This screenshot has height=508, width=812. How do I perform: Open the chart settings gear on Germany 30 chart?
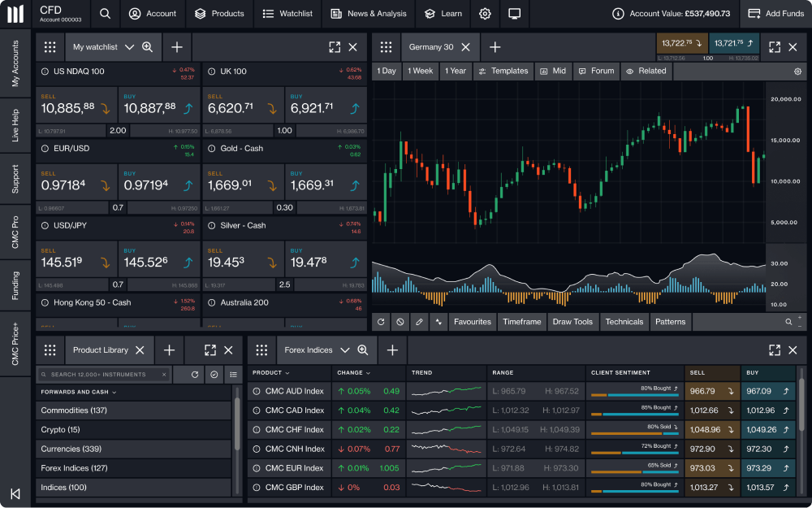[x=797, y=72]
